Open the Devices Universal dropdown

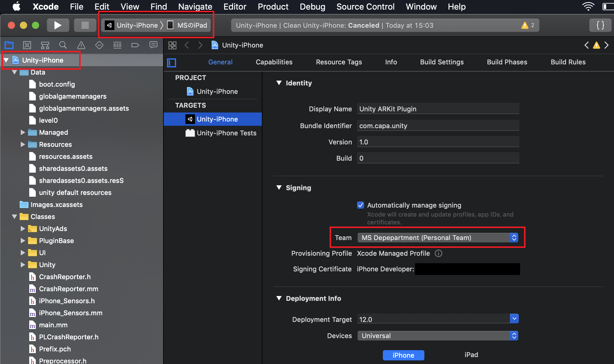[438, 336]
